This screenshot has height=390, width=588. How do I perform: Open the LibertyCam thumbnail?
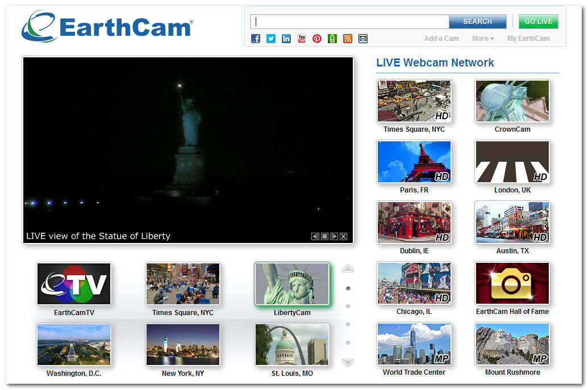pos(292,284)
